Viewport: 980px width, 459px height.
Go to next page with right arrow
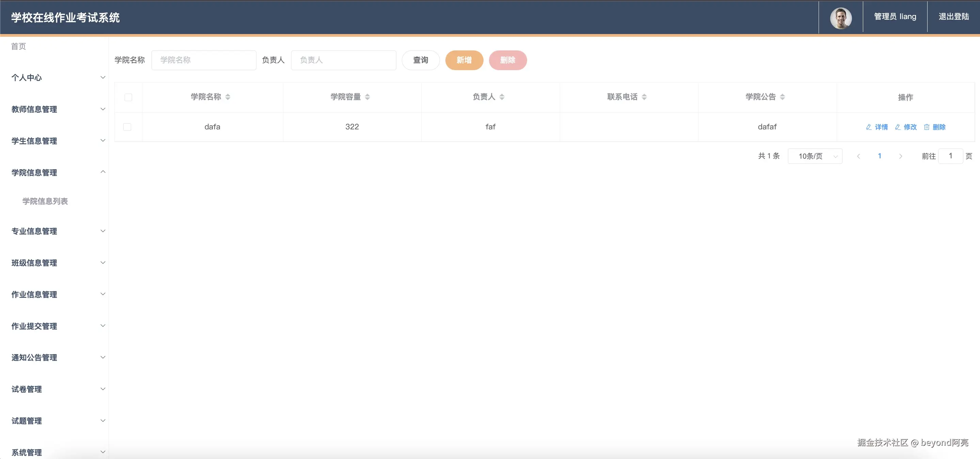click(x=900, y=156)
